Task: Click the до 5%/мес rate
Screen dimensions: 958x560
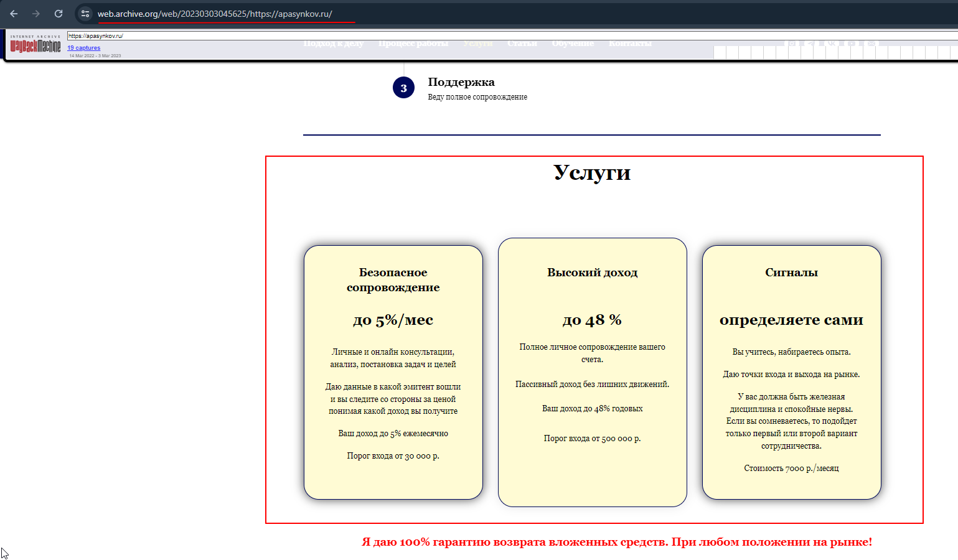Action: (393, 320)
